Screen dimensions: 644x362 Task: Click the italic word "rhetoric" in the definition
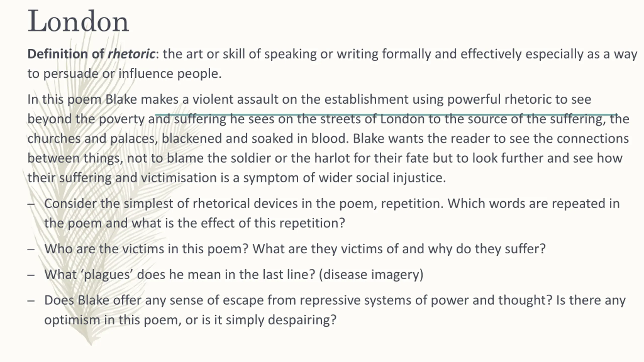(x=131, y=54)
